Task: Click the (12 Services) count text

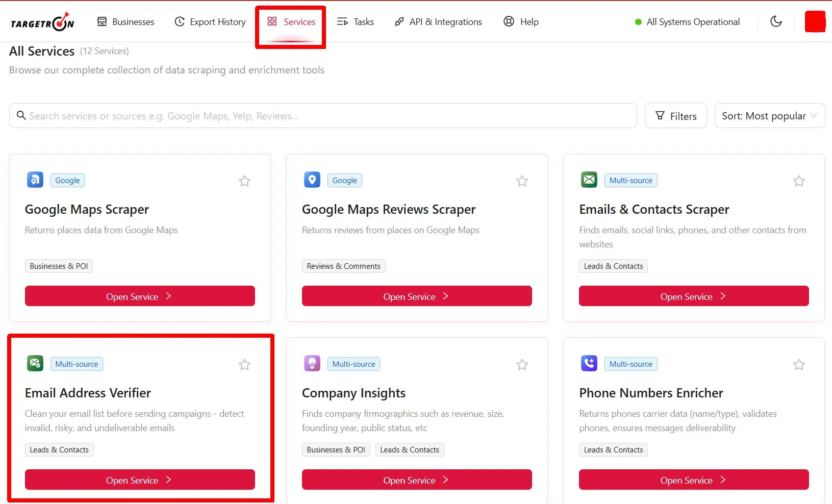Action: click(x=105, y=51)
